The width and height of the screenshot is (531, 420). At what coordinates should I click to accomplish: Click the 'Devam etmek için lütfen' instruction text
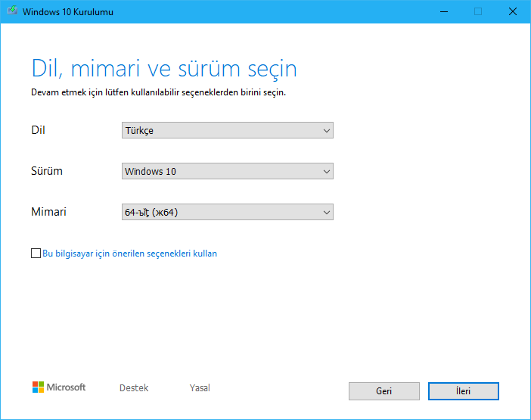click(159, 92)
